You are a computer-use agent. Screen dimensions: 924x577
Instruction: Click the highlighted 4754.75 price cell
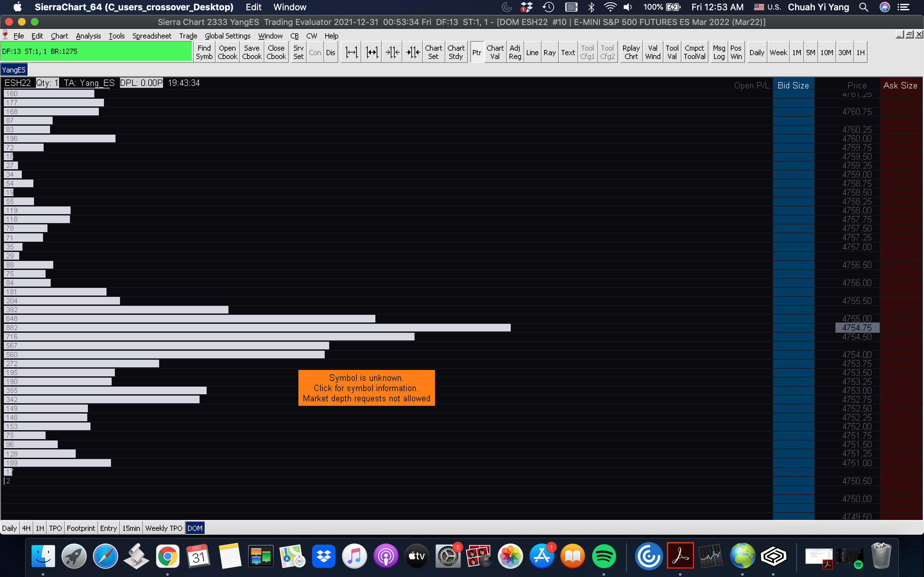click(x=857, y=327)
